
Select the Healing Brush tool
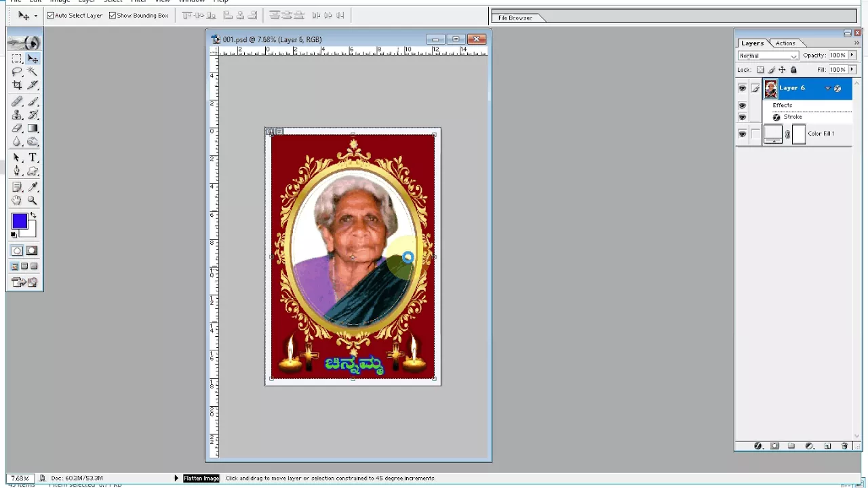(x=17, y=102)
